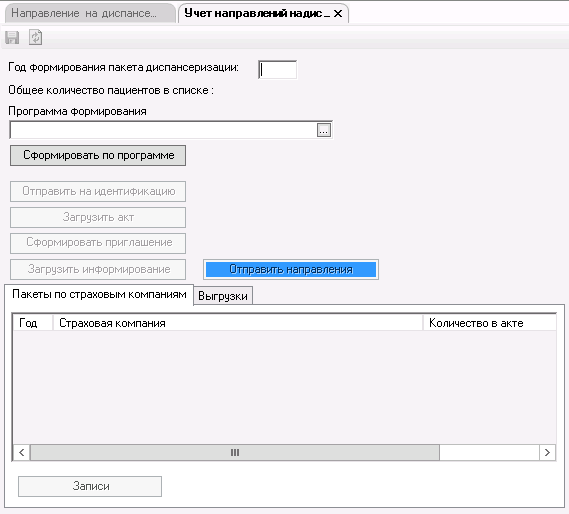The width and height of the screenshot is (569, 514).
Task: Click the horizontal scrollbar right arrow
Action: [547, 452]
